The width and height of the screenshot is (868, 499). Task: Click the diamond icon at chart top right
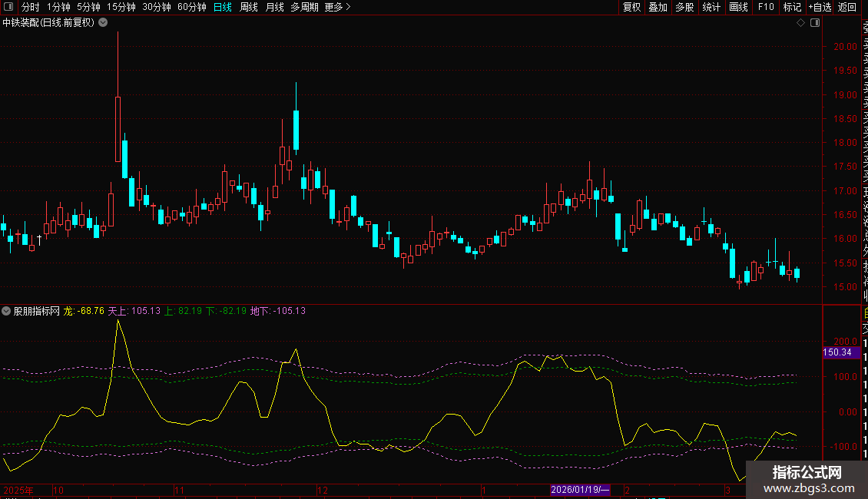(800, 23)
